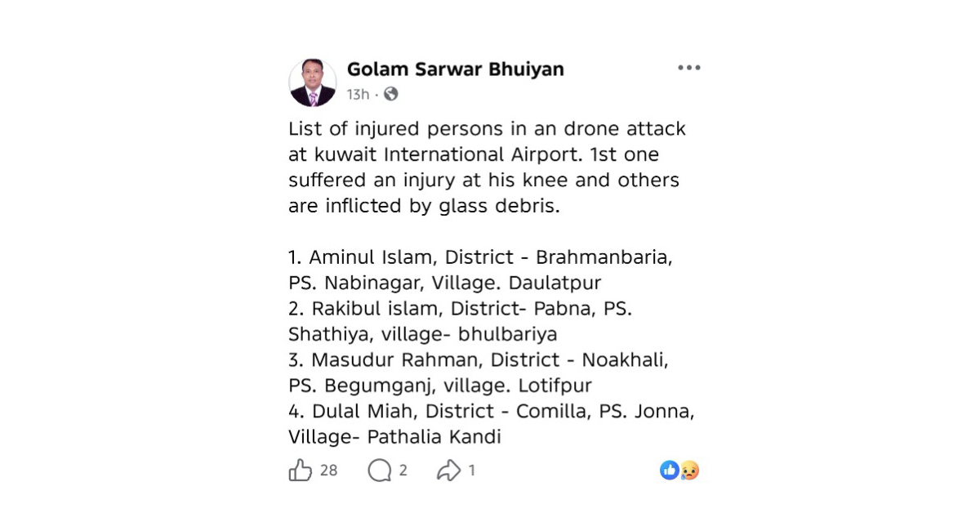Open the Golam Sarwar Bhuiyan profile name link

pyautogui.click(x=455, y=69)
